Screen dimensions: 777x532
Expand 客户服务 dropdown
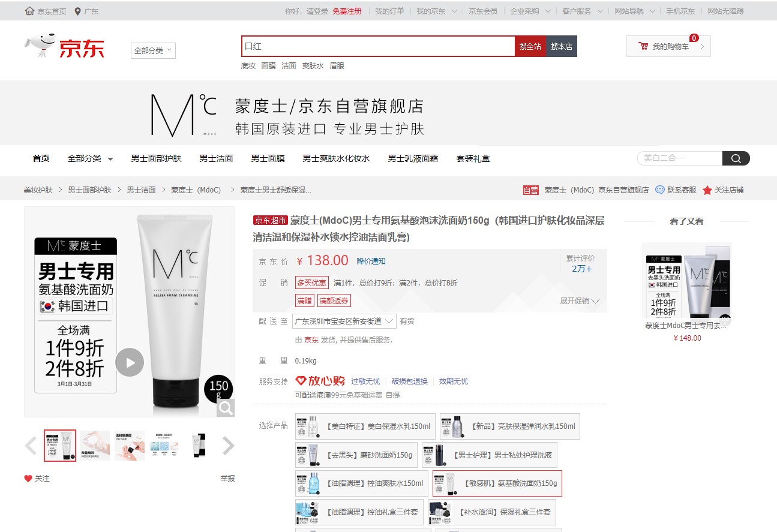pyautogui.click(x=583, y=11)
